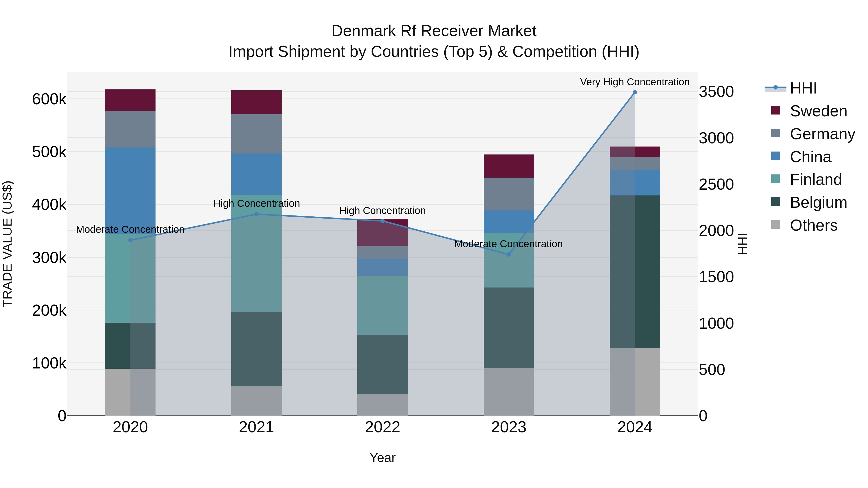This screenshot has height=488, width=868.
Task: Toggle the Sweden series in legend
Action: pyautogui.click(x=809, y=111)
